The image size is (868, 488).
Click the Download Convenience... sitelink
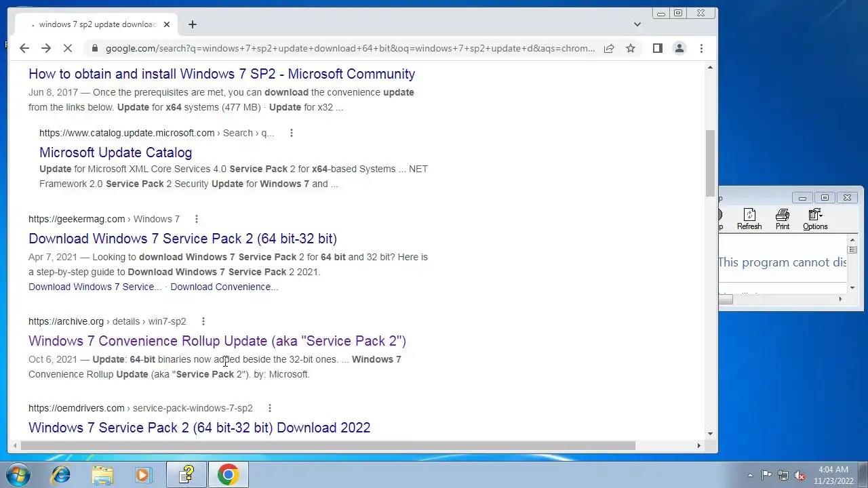[x=224, y=287]
